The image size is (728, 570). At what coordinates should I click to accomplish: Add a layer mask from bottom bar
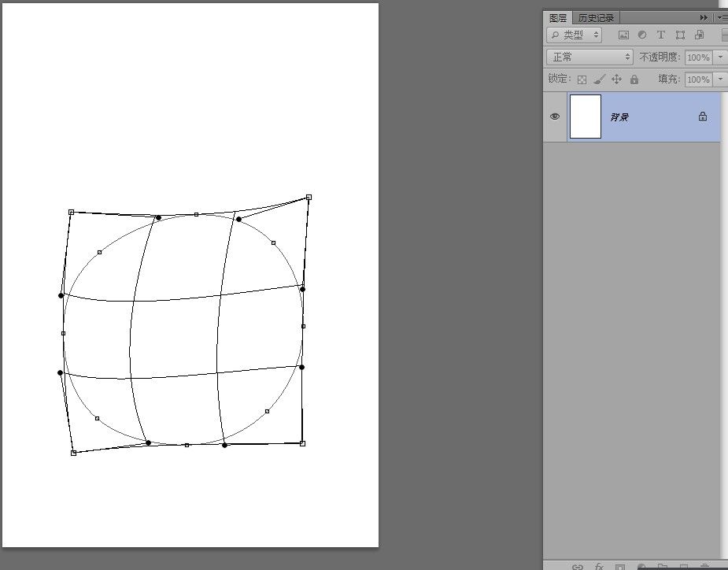click(x=620, y=567)
